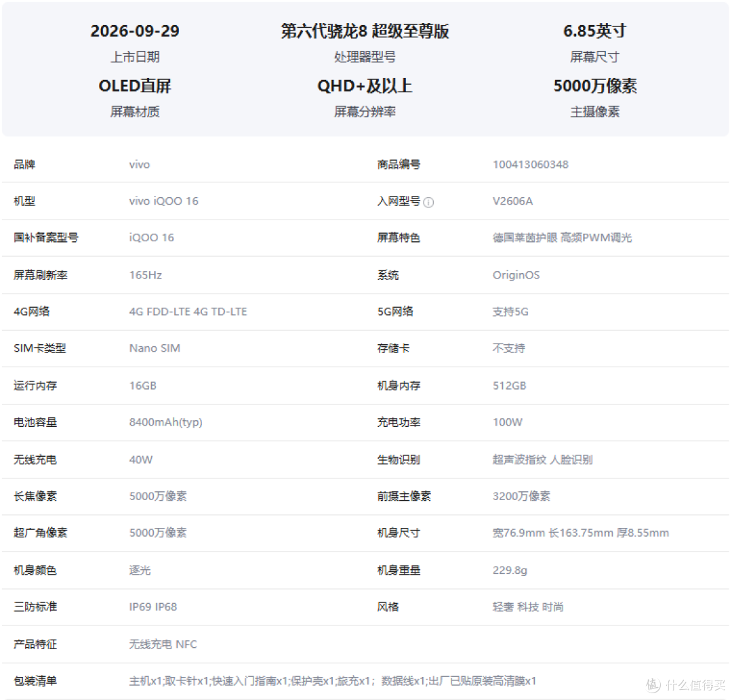Select body weight value 229.8g

tap(510, 571)
